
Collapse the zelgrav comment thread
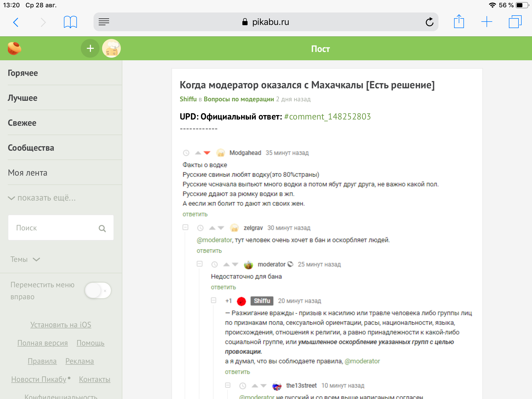(185, 227)
